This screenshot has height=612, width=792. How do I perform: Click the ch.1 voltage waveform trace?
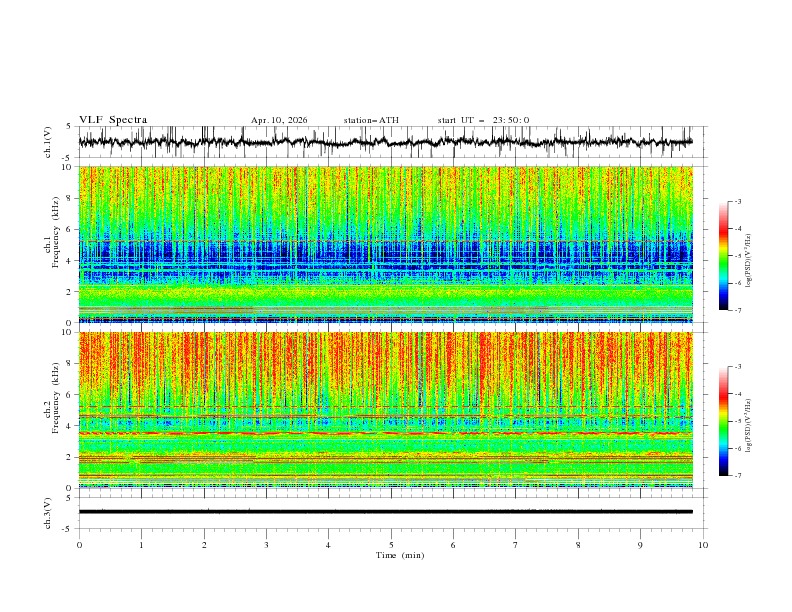coord(385,142)
